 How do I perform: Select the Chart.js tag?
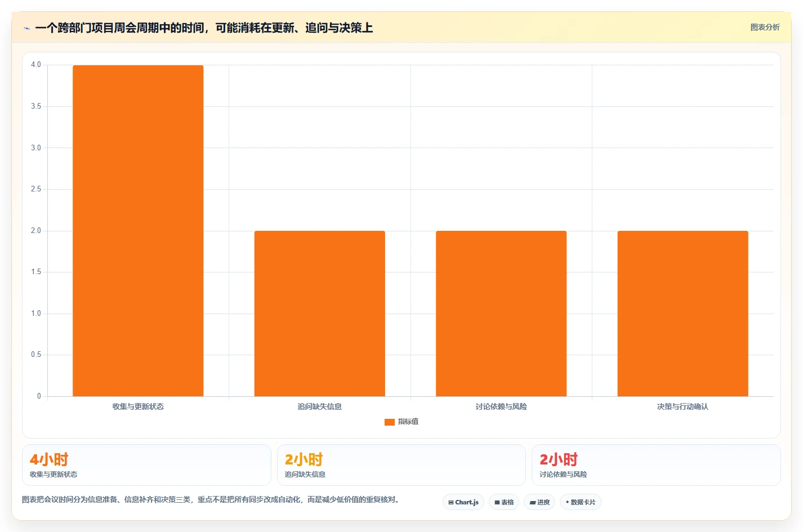click(463, 502)
